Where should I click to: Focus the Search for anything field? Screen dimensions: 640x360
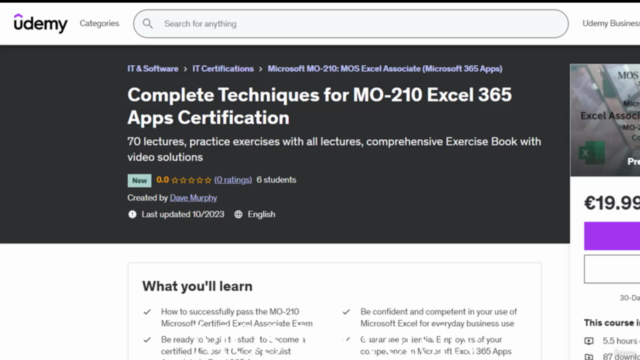click(x=351, y=24)
